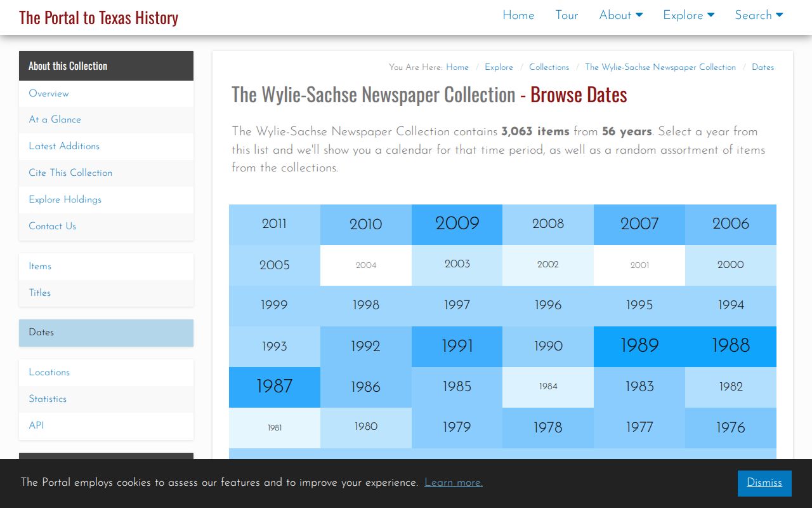Open the Tour page
The width and height of the screenshot is (812, 508).
tap(566, 15)
